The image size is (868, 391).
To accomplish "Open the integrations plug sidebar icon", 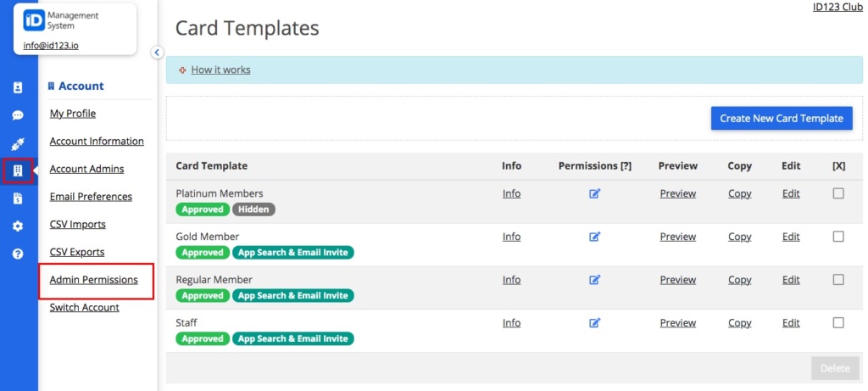I will tap(18, 144).
